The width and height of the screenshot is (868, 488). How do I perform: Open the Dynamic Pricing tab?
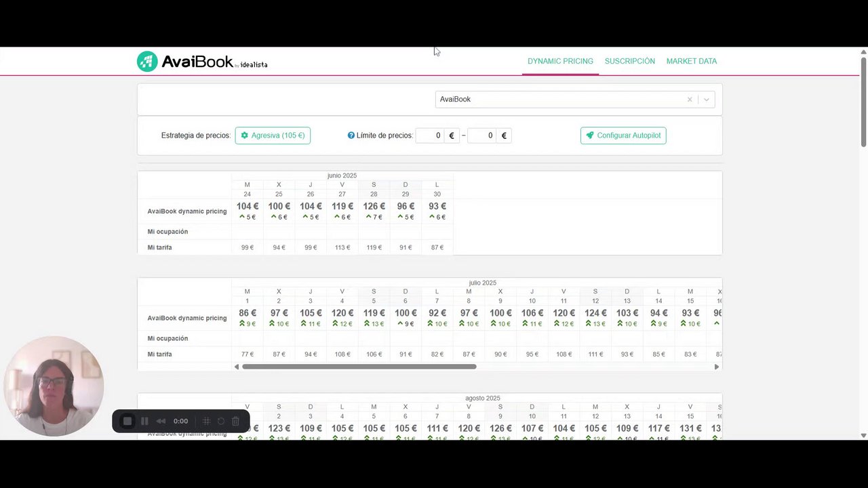[560, 61]
